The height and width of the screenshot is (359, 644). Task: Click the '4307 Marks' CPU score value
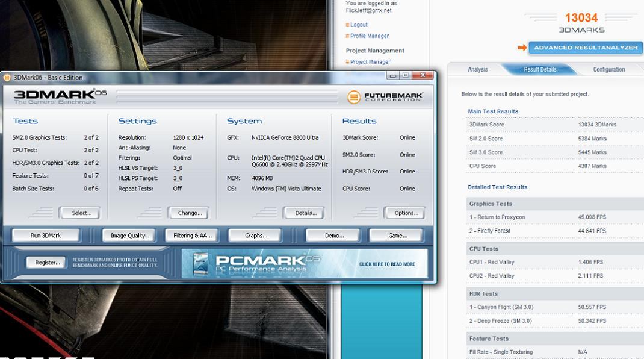pyautogui.click(x=592, y=166)
